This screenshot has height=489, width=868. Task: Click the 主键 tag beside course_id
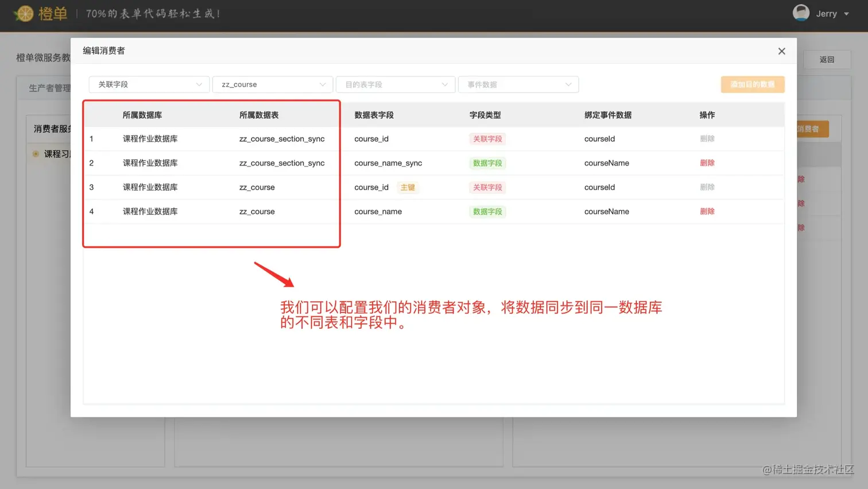pos(408,187)
